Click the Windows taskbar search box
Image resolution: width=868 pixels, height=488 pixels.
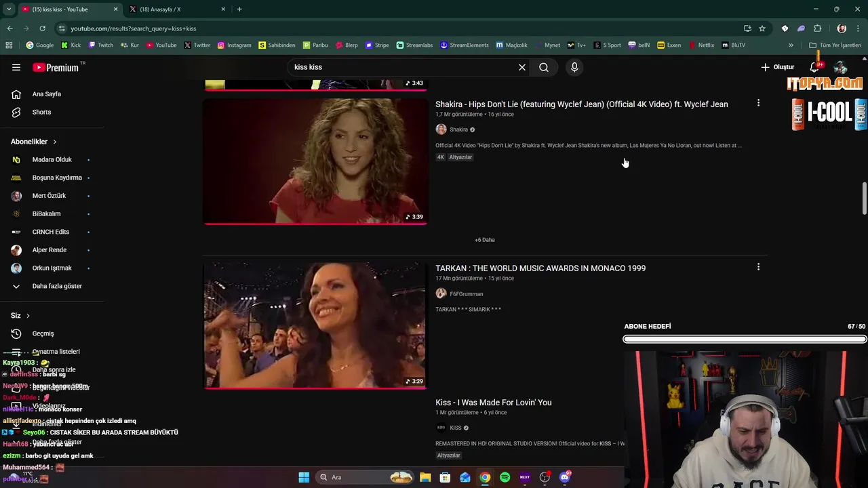(x=366, y=477)
